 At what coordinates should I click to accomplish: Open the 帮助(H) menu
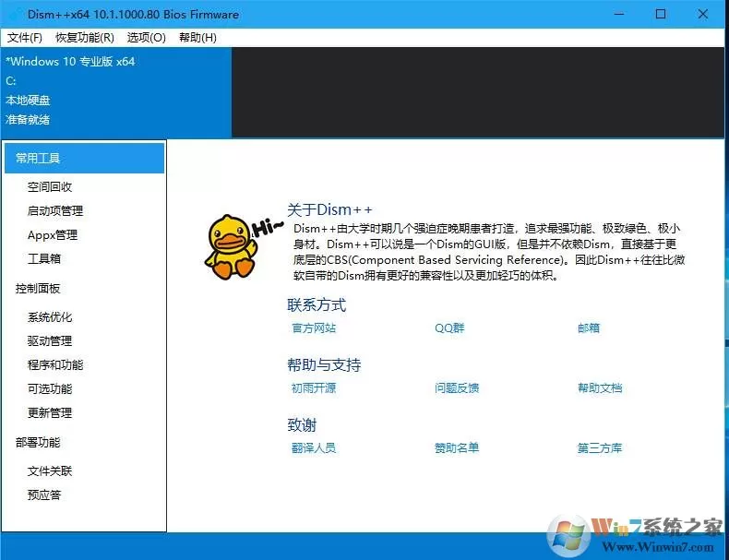pyautogui.click(x=197, y=38)
